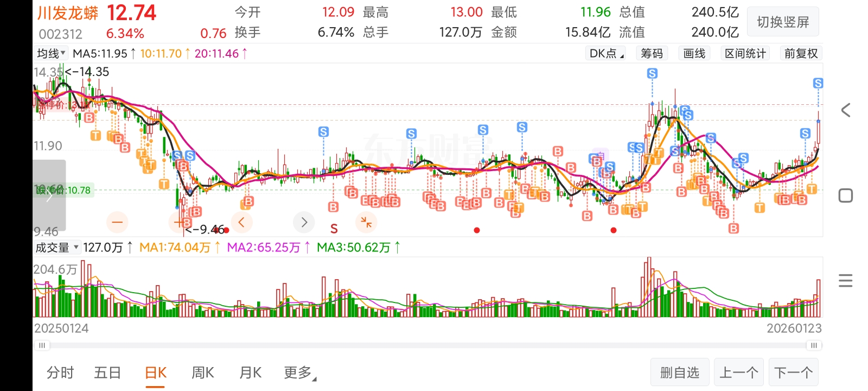Open the gray side tab on the chart's left edge

tap(49, 195)
